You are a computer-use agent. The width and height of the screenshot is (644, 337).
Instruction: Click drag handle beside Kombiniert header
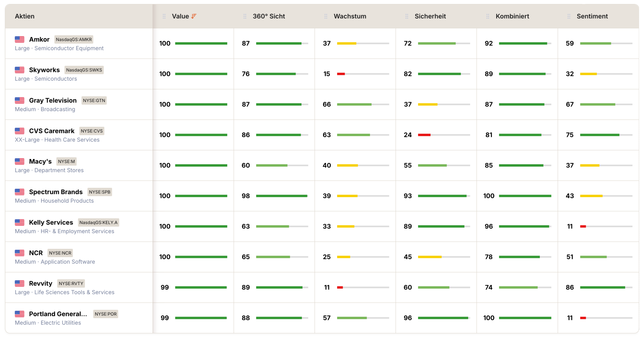[488, 16]
